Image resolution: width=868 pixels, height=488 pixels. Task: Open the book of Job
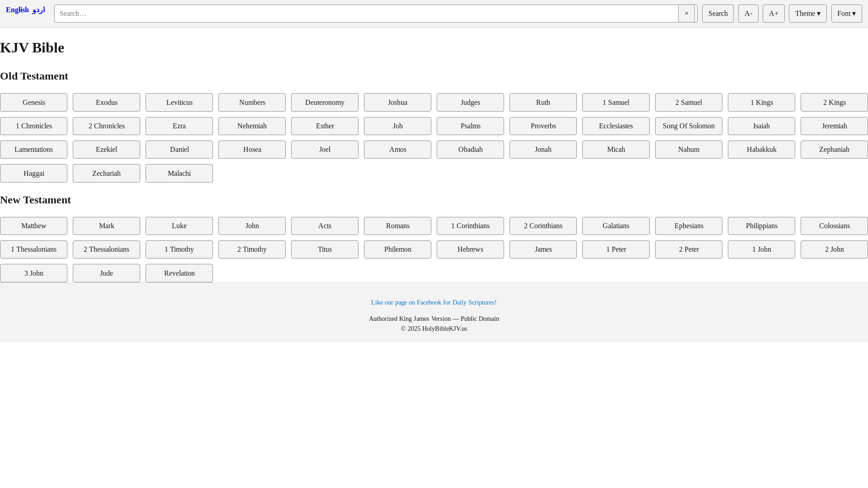click(x=397, y=126)
